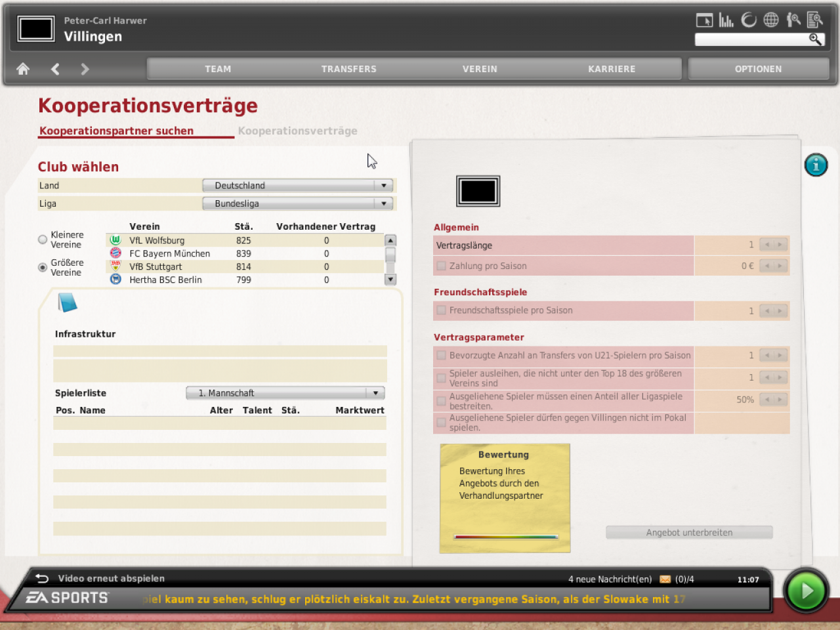Open the mail envelope icon in status bar
The image size is (840, 630).
665,579
